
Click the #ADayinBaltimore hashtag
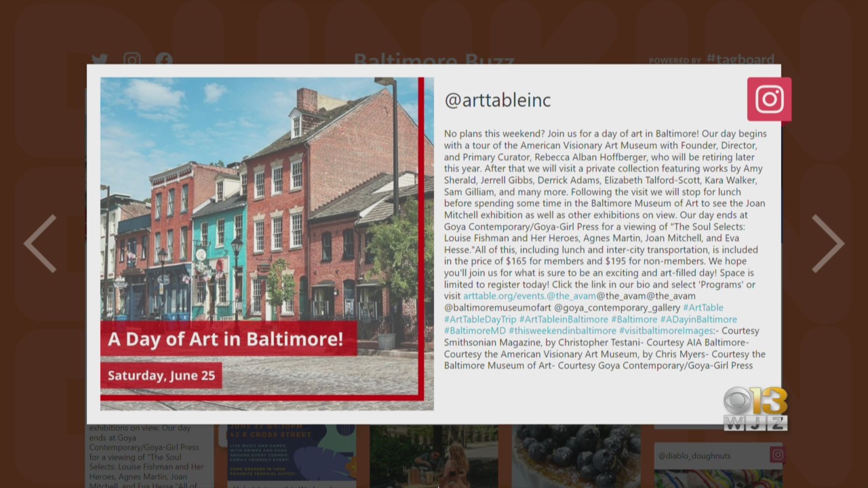[698, 319]
